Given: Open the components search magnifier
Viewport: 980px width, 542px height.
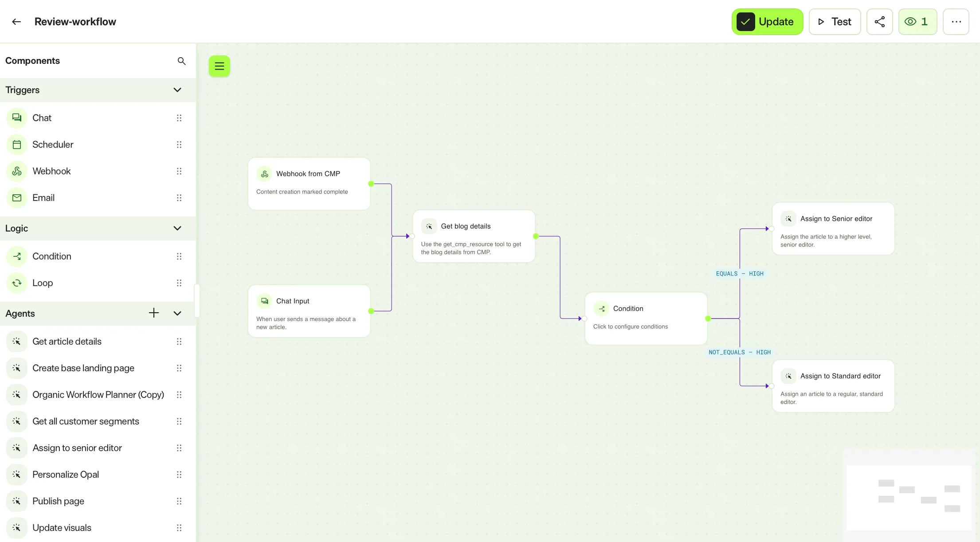Looking at the screenshot, I should pos(181,61).
